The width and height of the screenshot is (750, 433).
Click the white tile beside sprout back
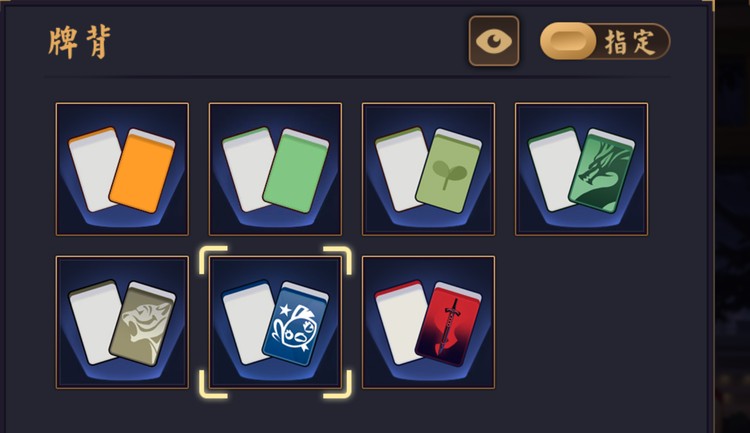coord(400,169)
